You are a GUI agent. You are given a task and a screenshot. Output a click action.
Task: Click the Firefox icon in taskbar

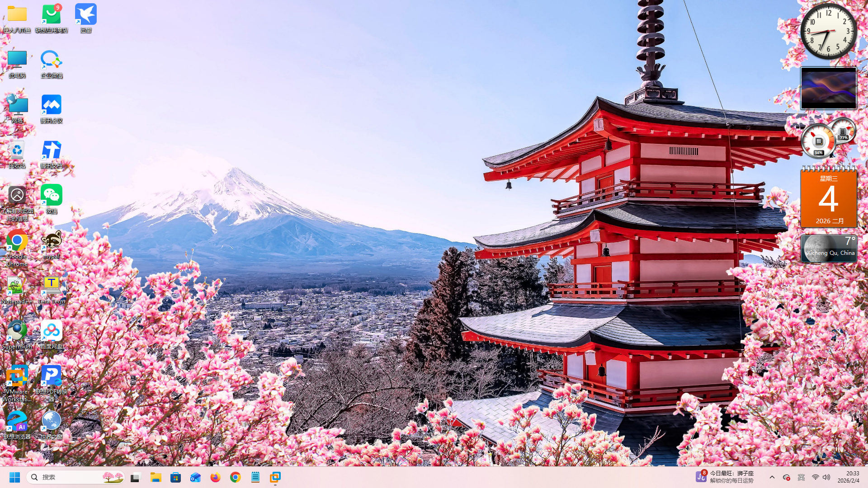pyautogui.click(x=215, y=477)
